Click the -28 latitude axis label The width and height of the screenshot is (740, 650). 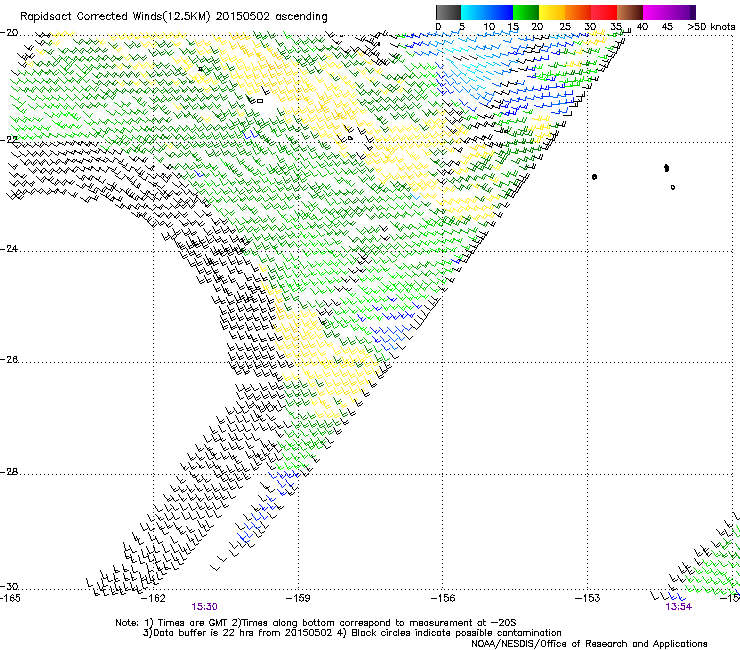tap(9, 472)
